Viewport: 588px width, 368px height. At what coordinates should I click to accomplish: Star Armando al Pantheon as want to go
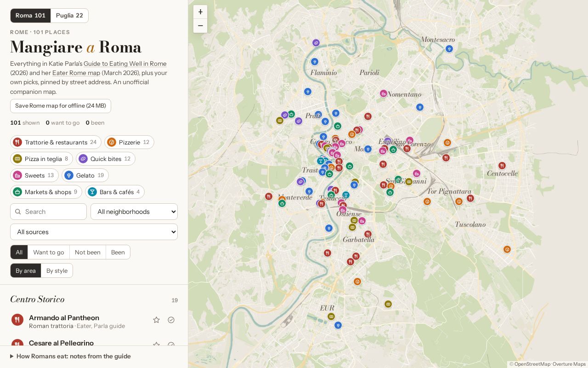pos(156,320)
